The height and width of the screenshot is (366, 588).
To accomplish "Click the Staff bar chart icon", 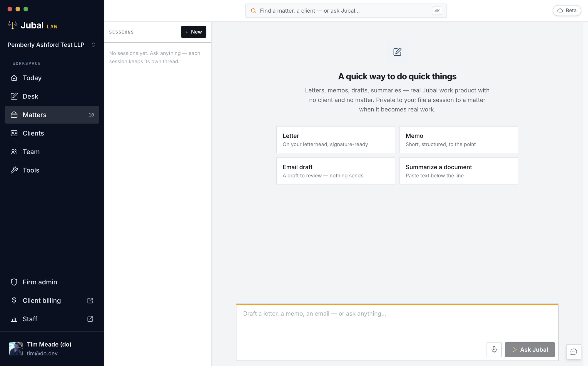I will (x=14, y=319).
